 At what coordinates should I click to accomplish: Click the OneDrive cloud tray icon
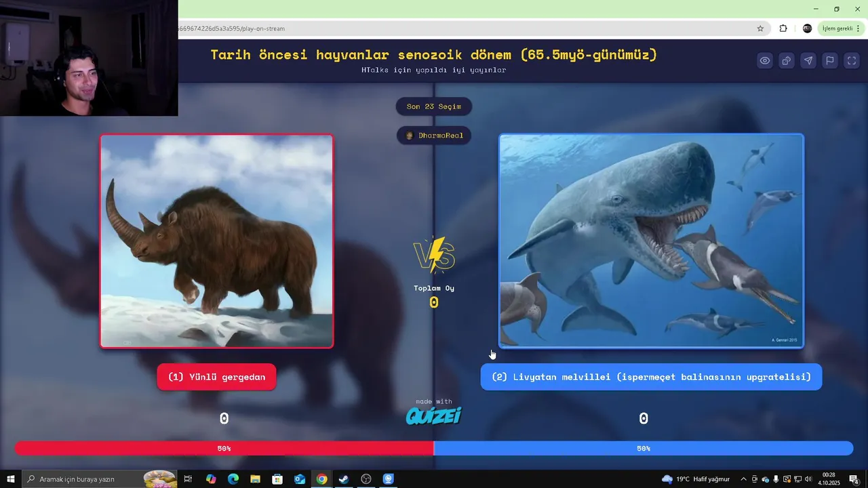point(765,479)
